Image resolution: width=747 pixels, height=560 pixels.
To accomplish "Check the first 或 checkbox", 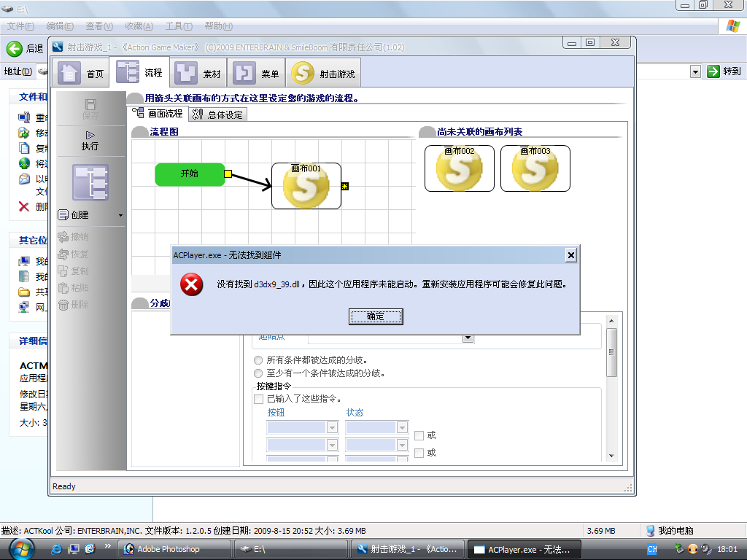I will tap(419, 435).
